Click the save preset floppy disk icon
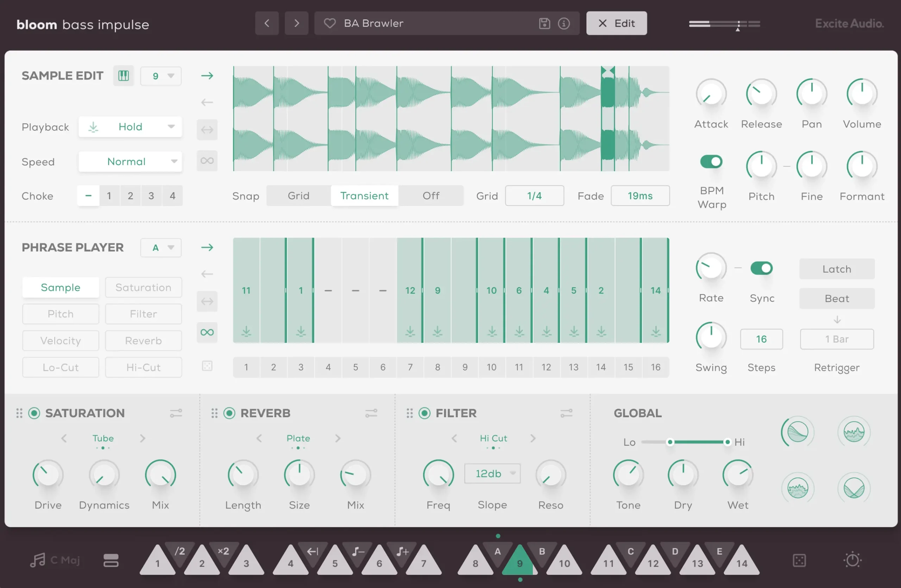Viewport: 901px width, 588px height. (544, 24)
